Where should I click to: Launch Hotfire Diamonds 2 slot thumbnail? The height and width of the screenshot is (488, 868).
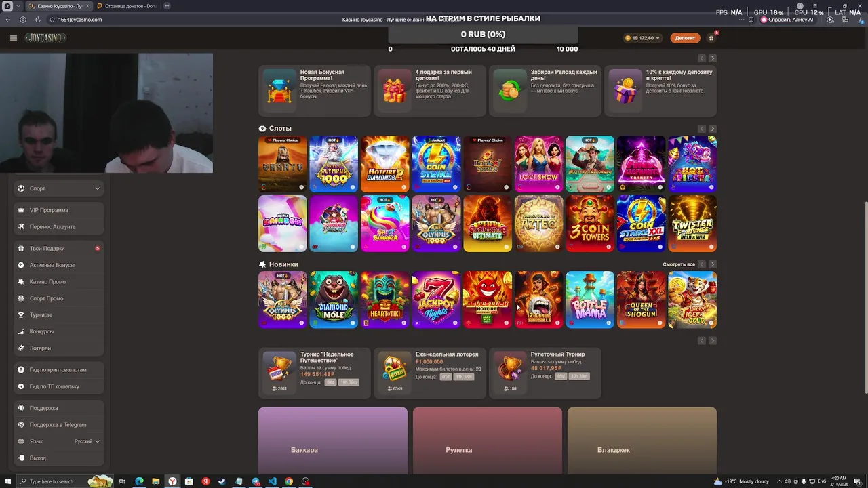pos(385,164)
